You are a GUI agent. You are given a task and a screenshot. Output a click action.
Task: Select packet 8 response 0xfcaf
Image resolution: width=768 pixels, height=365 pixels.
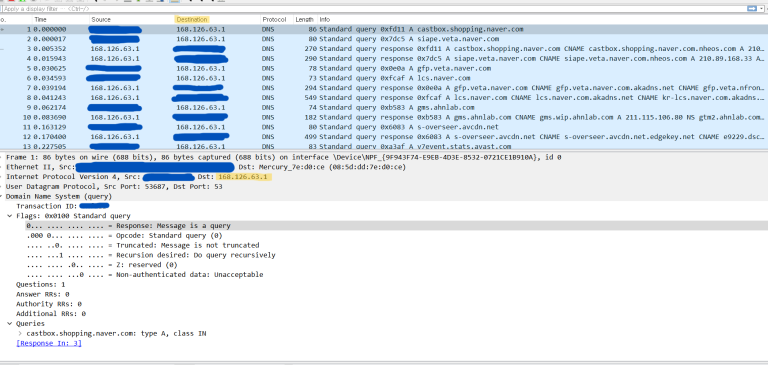pos(383,98)
